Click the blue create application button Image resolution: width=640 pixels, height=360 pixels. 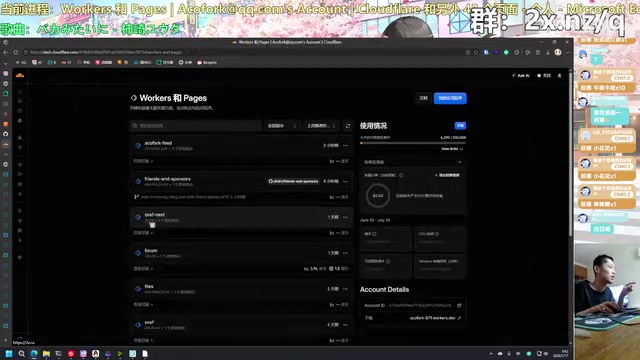(x=450, y=98)
